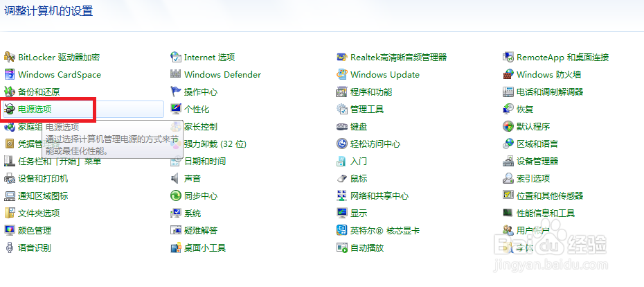Image resolution: width=644 pixels, height=287 pixels.
Task: Open the Windows Defender wall icon
Action: pyautogui.click(x=176, y=74)
